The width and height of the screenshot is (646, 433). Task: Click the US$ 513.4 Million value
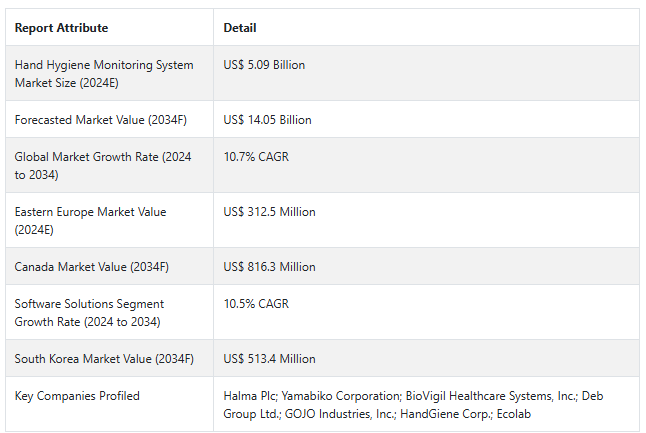pos(269,359)
